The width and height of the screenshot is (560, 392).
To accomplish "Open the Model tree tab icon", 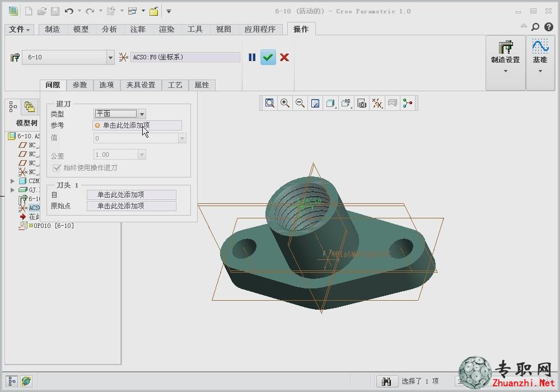I will pyautogui.click(x=13, y=106).
